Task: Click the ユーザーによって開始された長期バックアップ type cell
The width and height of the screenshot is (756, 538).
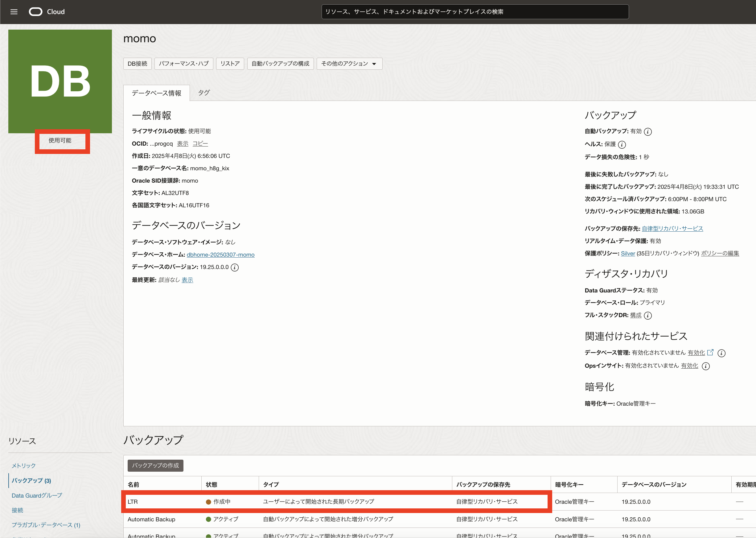Action: pyautogui.click(x=318, y=502)
